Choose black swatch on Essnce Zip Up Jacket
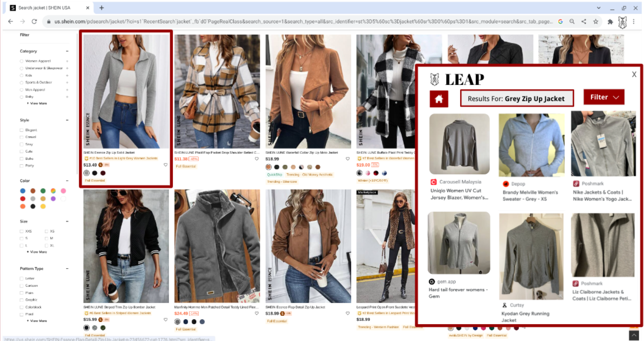The image size is (644, 341). [95, 173]
